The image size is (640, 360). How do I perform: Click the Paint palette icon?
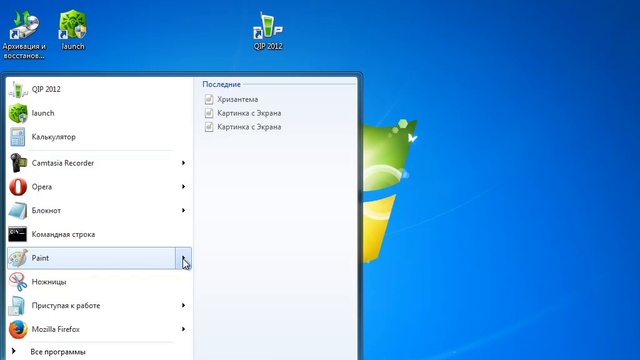click(18, 258)
